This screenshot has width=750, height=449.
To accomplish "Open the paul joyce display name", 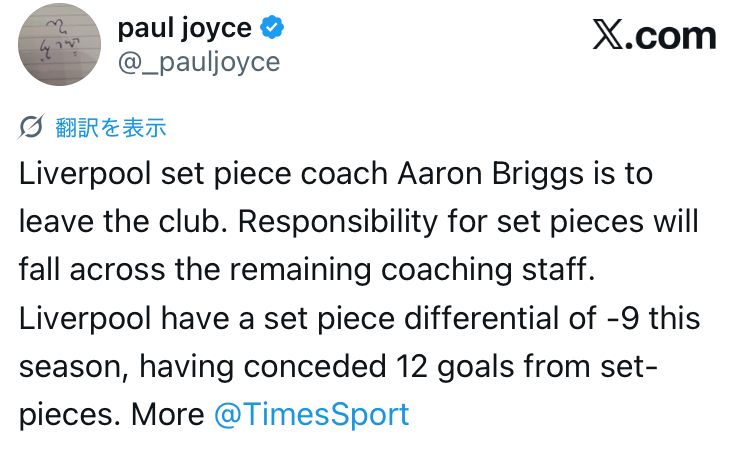I will 188,29.
